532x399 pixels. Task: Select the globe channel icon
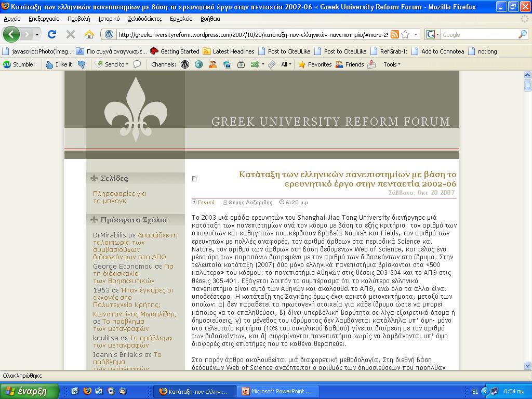(199, 64)
